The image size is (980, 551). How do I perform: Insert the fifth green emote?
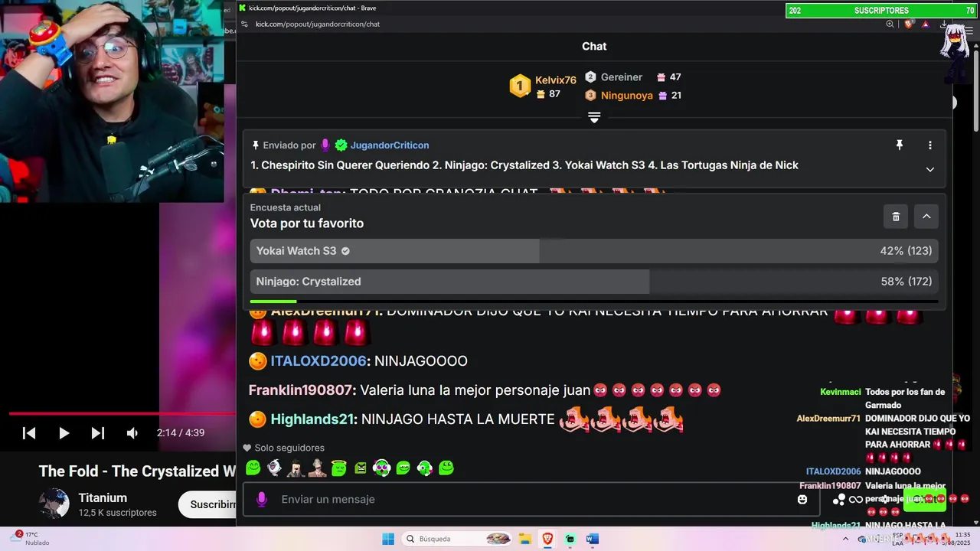(339, 468)
